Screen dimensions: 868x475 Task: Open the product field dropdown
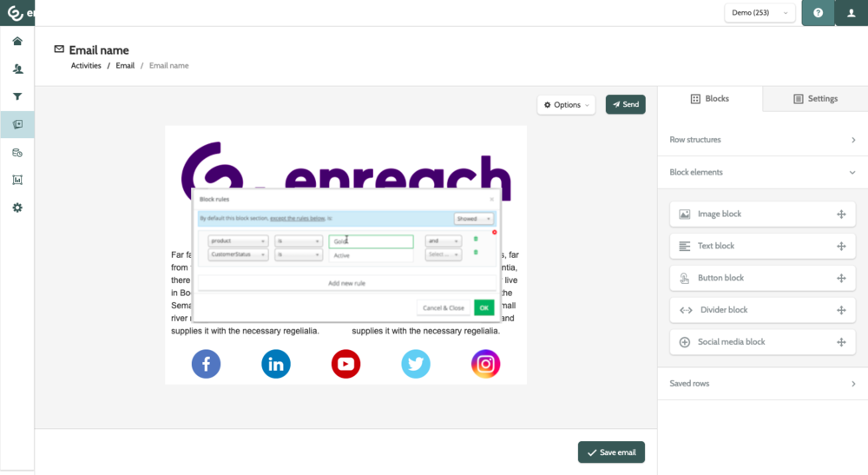coord(238,241)
